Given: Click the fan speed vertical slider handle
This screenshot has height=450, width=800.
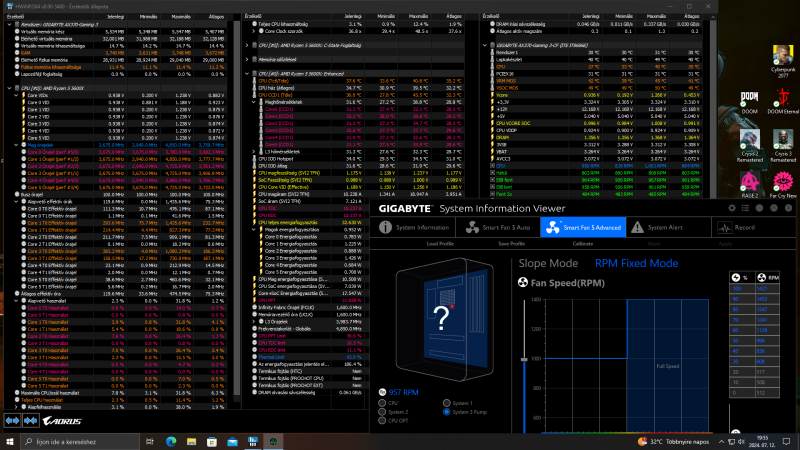Looking at the screenshot, I should [x=524, y=359].
